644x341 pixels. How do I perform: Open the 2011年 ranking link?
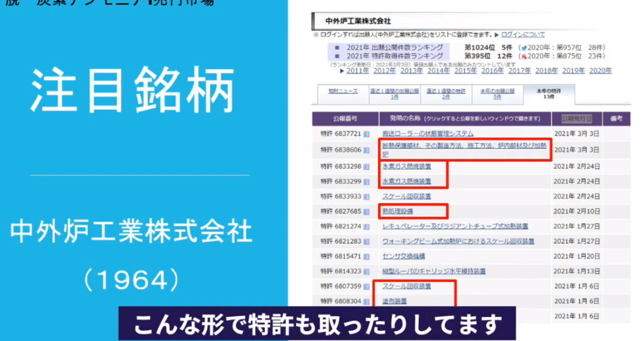coord(357,71)
